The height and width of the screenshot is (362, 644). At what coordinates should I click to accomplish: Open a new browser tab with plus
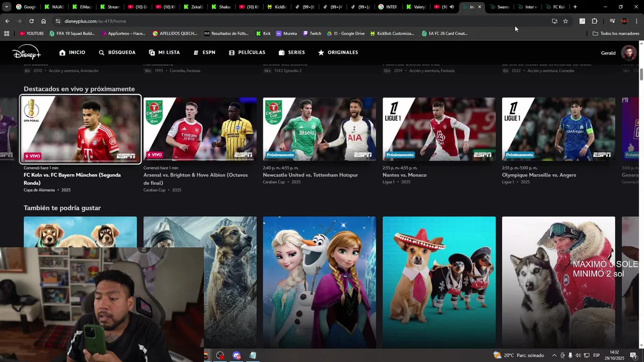pyautogui.click(x=575, y=7)
